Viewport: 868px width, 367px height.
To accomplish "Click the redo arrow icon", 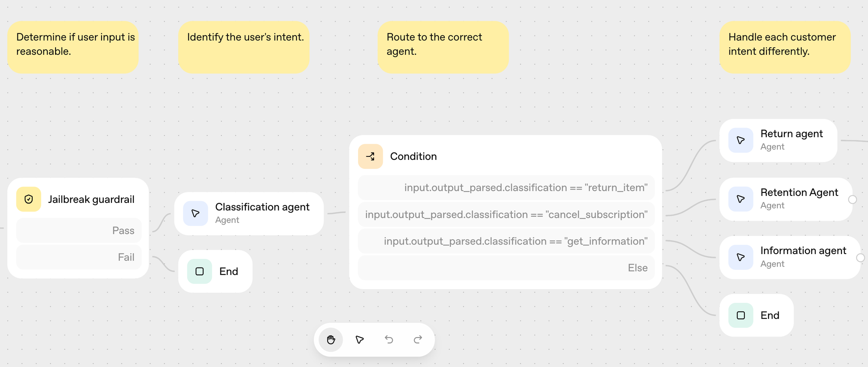I will [418, 340].
